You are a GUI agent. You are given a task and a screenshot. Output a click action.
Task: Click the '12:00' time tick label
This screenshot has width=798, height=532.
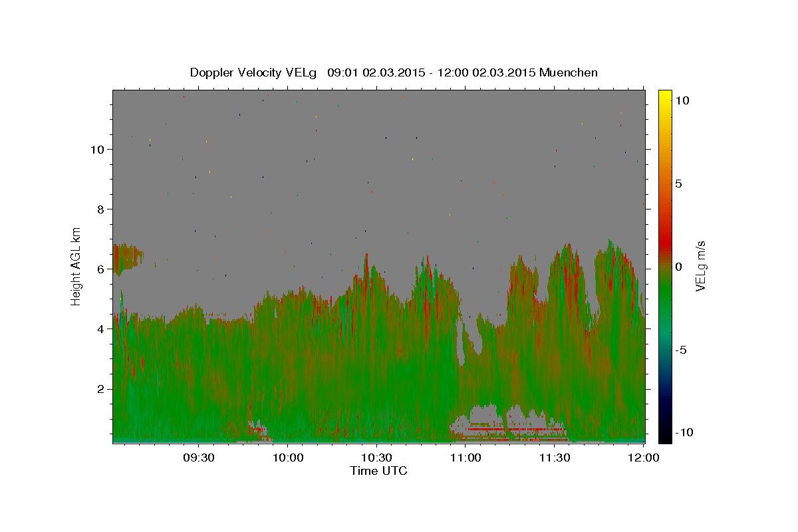pos(643,458)
